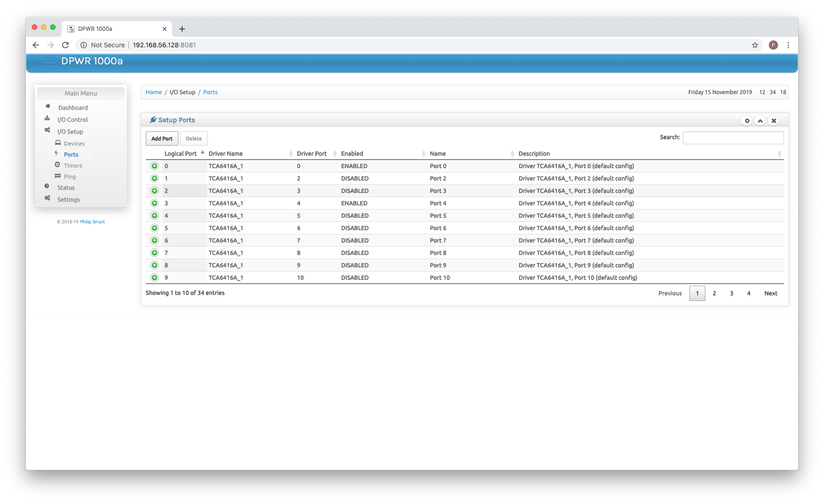
Task: Open Timers submenu item
Action: 73,166
